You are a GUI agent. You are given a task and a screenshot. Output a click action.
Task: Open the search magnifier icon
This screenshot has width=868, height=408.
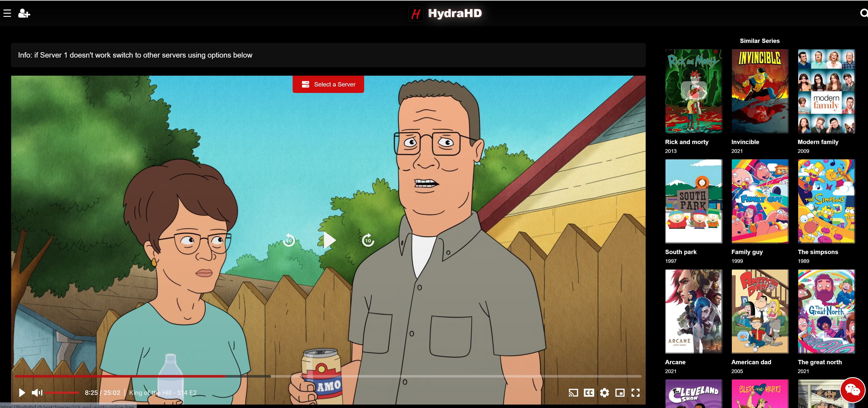coord(864,14)
